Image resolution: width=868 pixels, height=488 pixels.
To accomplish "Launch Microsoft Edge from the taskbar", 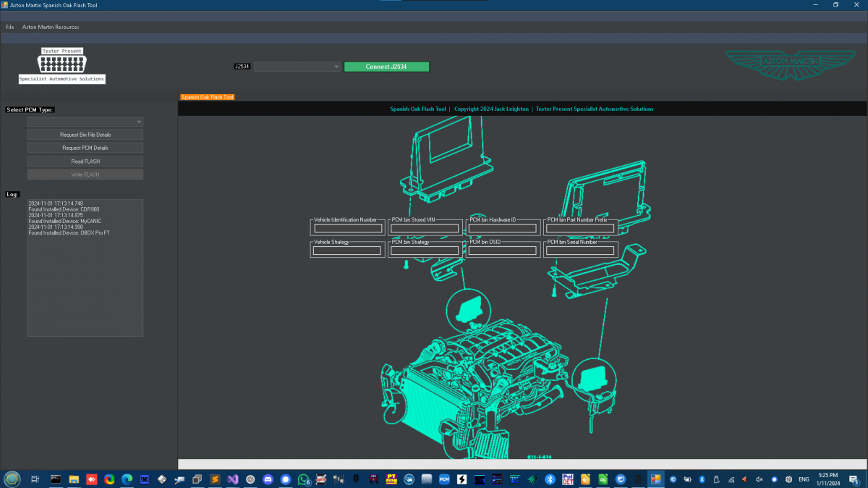I will pos(127,479).
